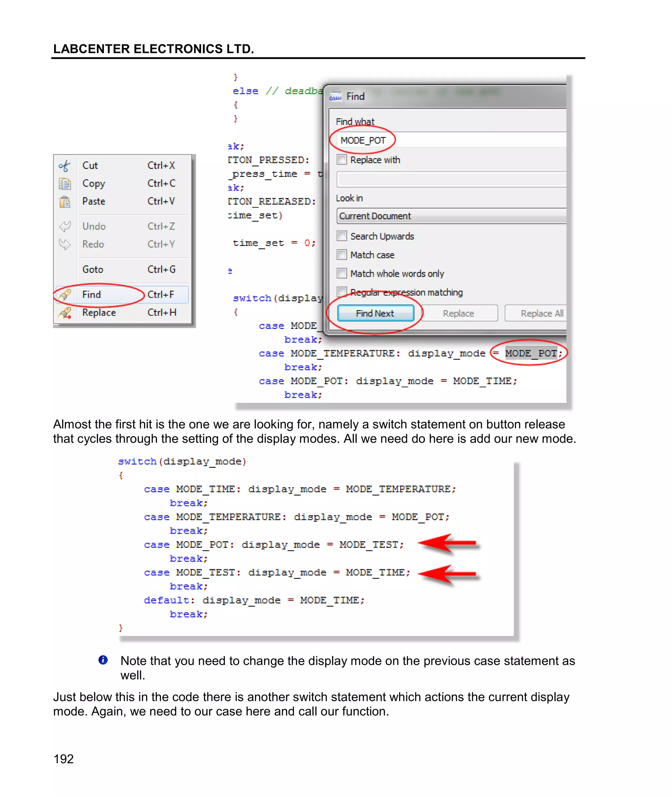This screenshot has height=796, width=672.
Task: Click the 'switch(display_mode)' line in lower listing
Action: pos(182,462)
